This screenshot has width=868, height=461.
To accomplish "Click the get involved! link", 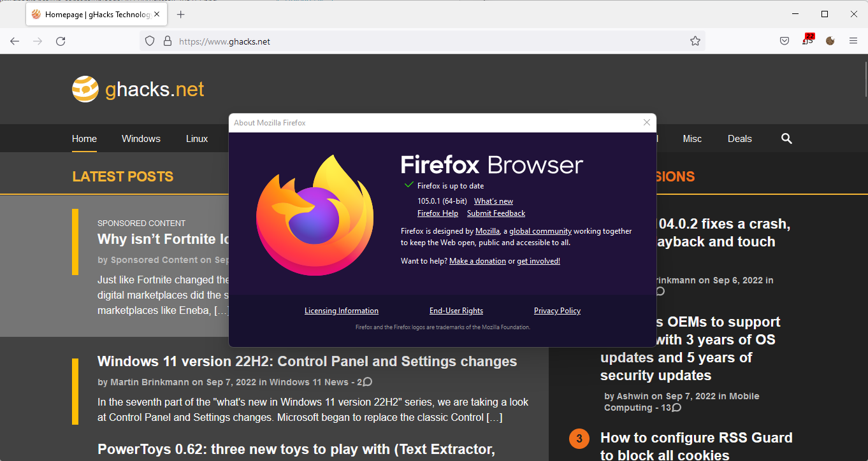I will (x=539, y=261).
